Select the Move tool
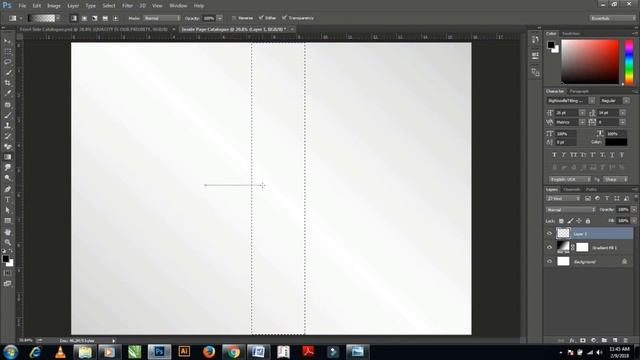 coord(7,41)
